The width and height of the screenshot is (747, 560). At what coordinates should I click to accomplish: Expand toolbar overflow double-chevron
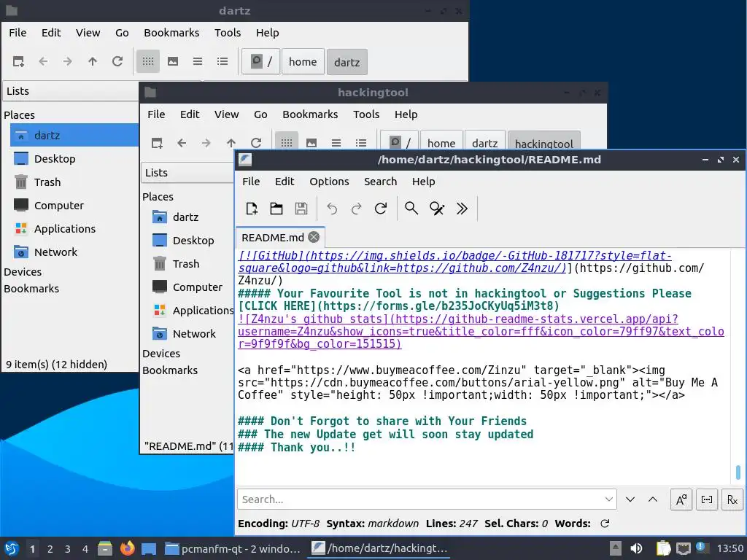[x=462, y=209]
